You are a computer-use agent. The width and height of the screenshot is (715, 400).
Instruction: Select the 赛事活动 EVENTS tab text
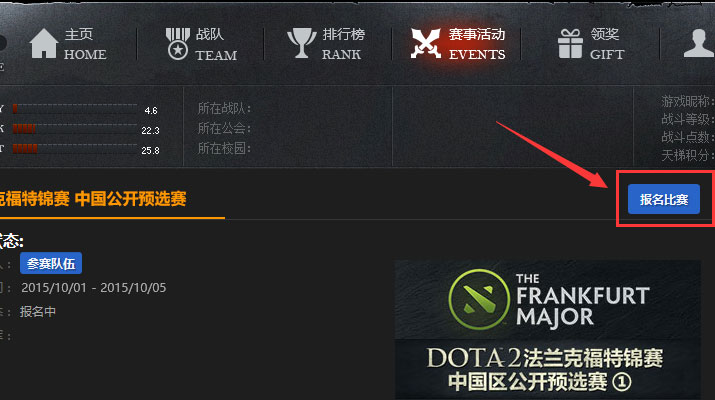tap(477, 44)
